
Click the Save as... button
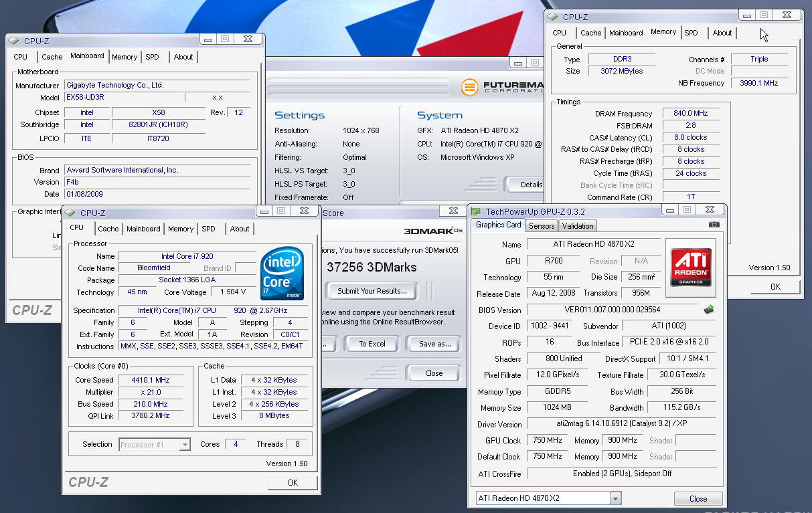[x=434, y=344]
